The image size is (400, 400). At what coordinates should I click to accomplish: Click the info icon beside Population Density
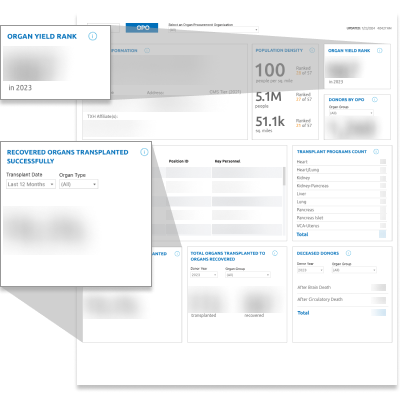312,50
